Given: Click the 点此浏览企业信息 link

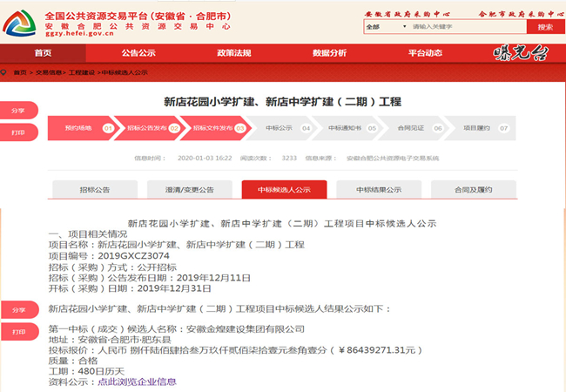Looking at the screenshot, I should (137, 382).
